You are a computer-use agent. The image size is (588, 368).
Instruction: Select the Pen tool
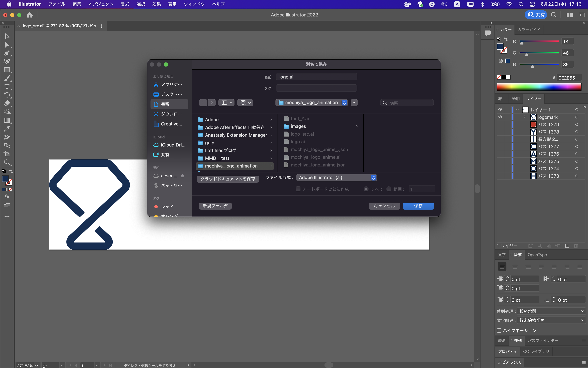coord(7,53)
